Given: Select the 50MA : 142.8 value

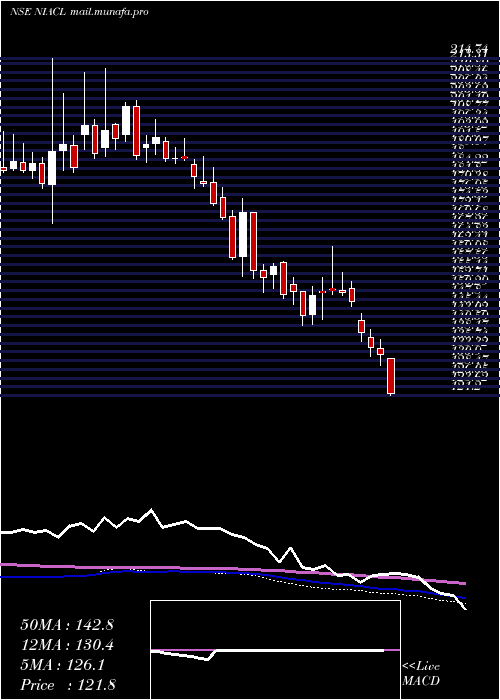Looking at the screenshot, I should coord(67,625).
